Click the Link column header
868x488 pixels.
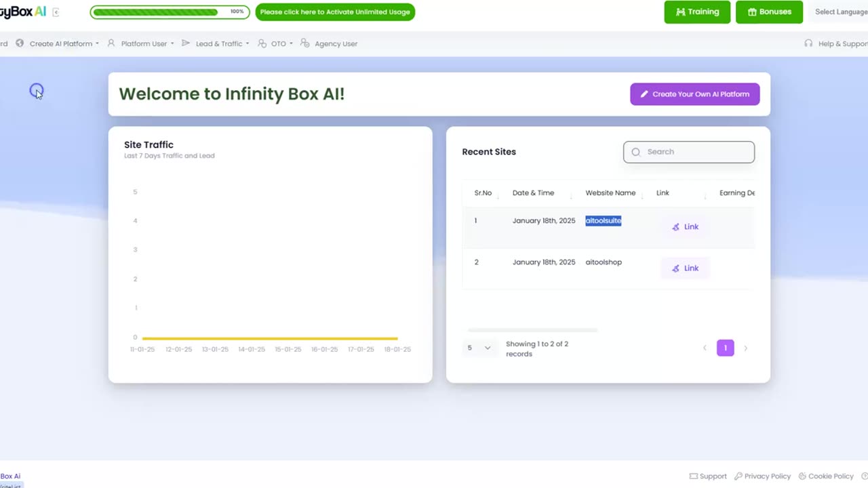(x=663, y=193)
